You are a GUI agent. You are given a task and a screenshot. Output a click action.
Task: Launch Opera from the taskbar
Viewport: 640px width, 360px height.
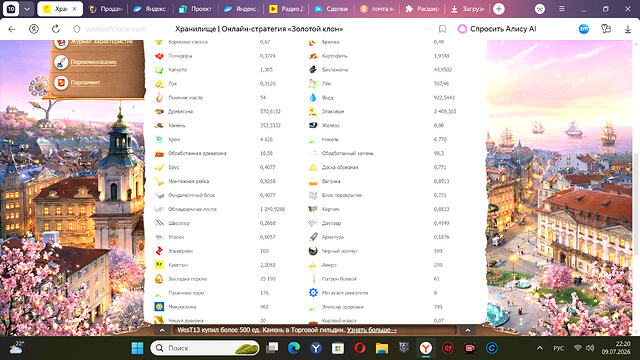[x=360, y=348]
